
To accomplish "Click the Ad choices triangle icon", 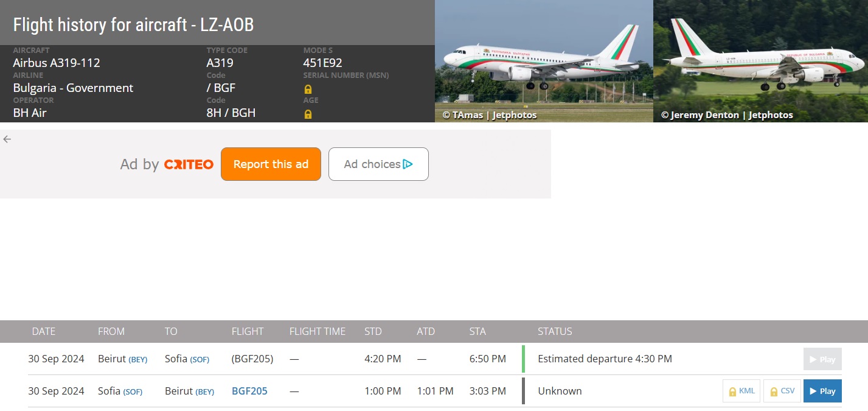I will click(408, 164).
